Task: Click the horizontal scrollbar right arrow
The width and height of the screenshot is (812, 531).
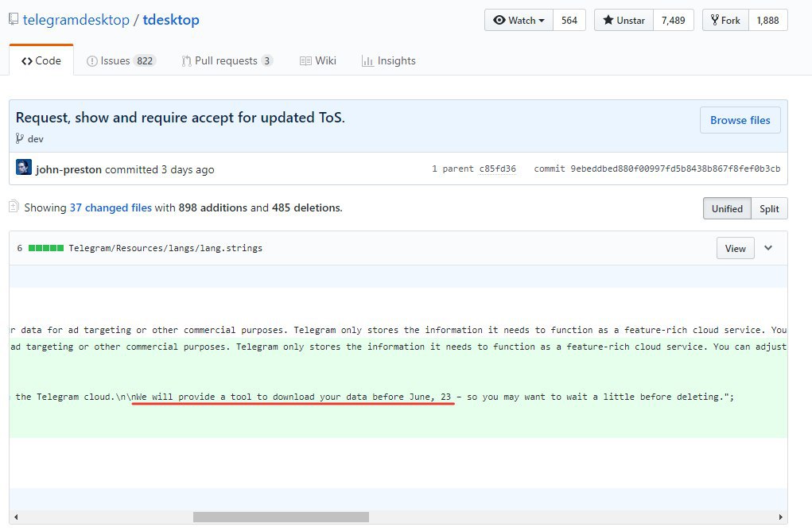Action: pos(780,517)
